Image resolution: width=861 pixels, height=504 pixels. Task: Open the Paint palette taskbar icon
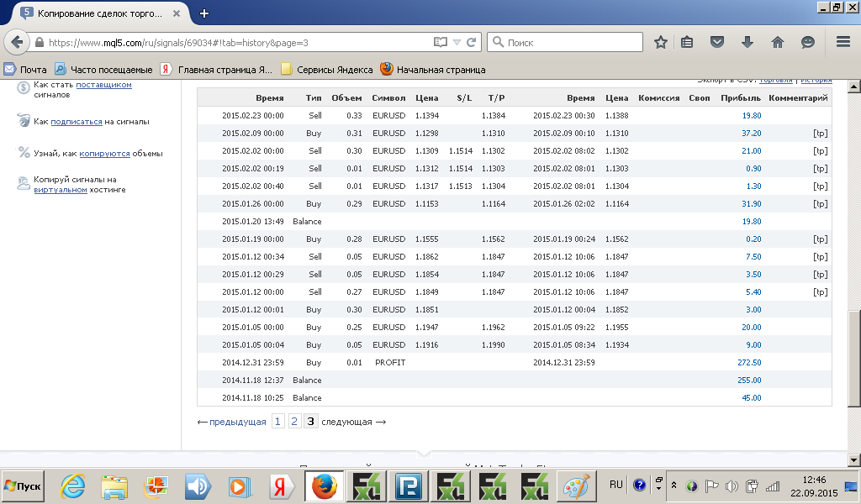point(576,486)
